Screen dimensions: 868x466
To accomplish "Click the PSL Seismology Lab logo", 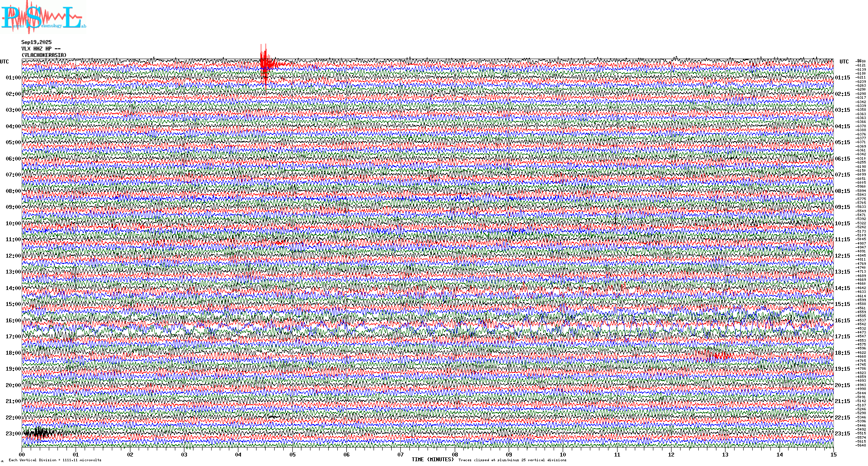I will (43, 17).
